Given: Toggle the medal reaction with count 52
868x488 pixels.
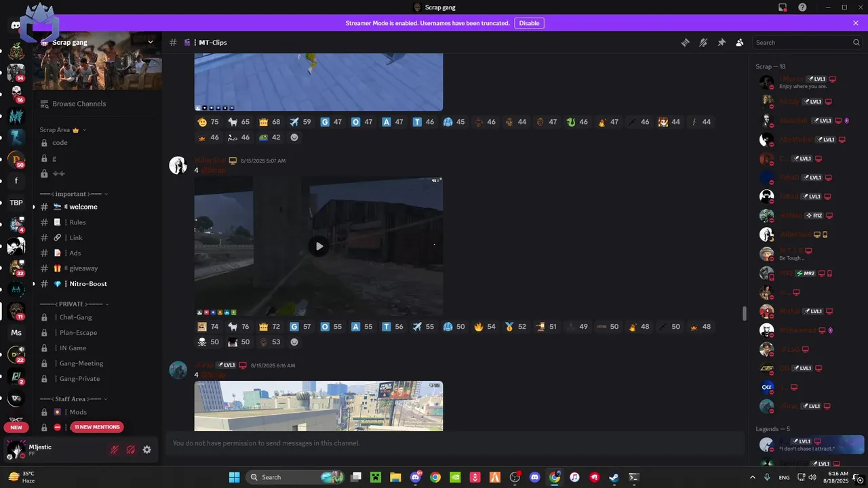Looking at the screenshot, I should point(517,327).
